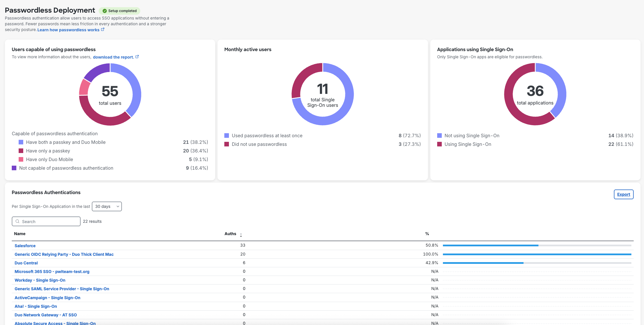Click inside the Search input field
The image size is (644, 325).
tap(46, 221)
